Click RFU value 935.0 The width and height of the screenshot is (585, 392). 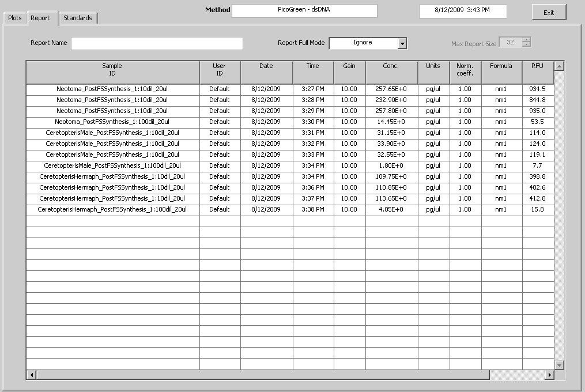coord(538,111)
